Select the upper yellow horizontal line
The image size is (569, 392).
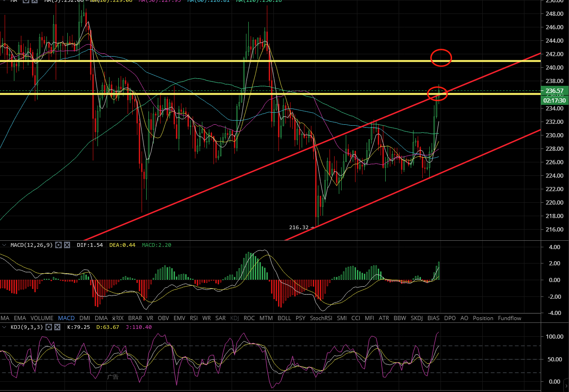pyautogui.click(x=232, y=61)
